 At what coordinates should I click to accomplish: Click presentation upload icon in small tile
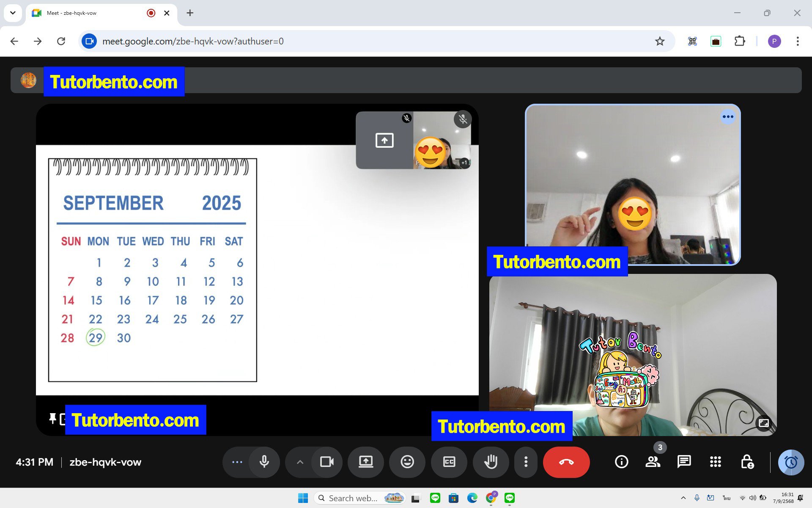click(384, 140)
